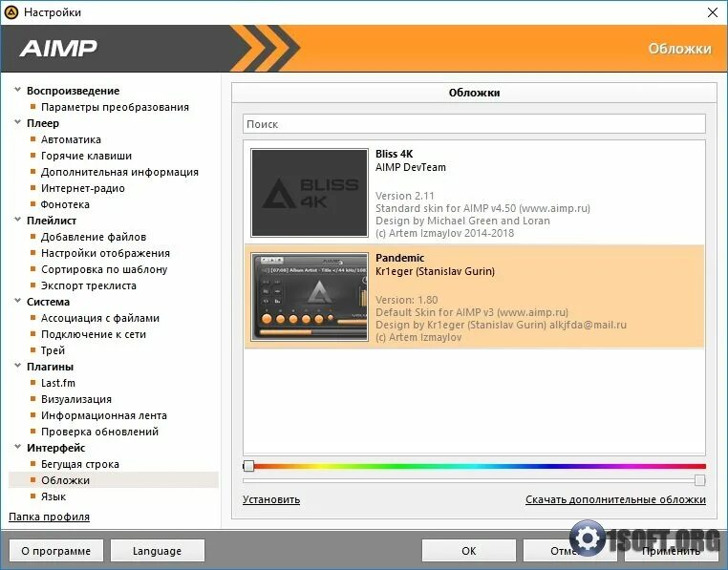Click the AIMP title bar icon
Viewport: 728px width, 570px height.
coord(11,12)
